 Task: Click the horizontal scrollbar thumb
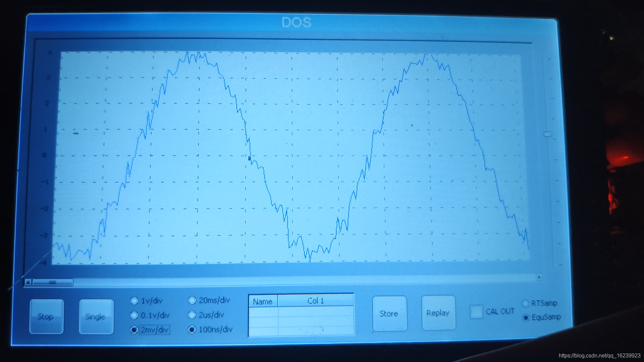pos(53,282)
